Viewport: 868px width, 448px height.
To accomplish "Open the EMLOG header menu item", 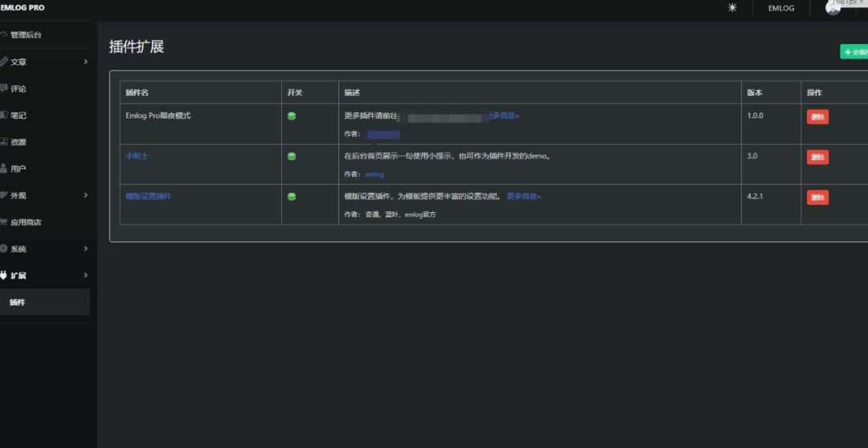I will click(x=780, y=9).
